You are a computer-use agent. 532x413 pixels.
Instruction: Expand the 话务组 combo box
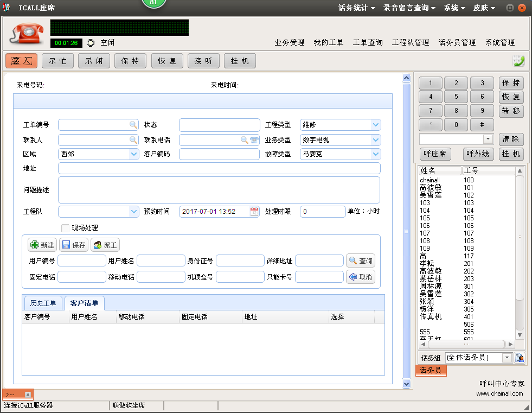pos(507,358)
